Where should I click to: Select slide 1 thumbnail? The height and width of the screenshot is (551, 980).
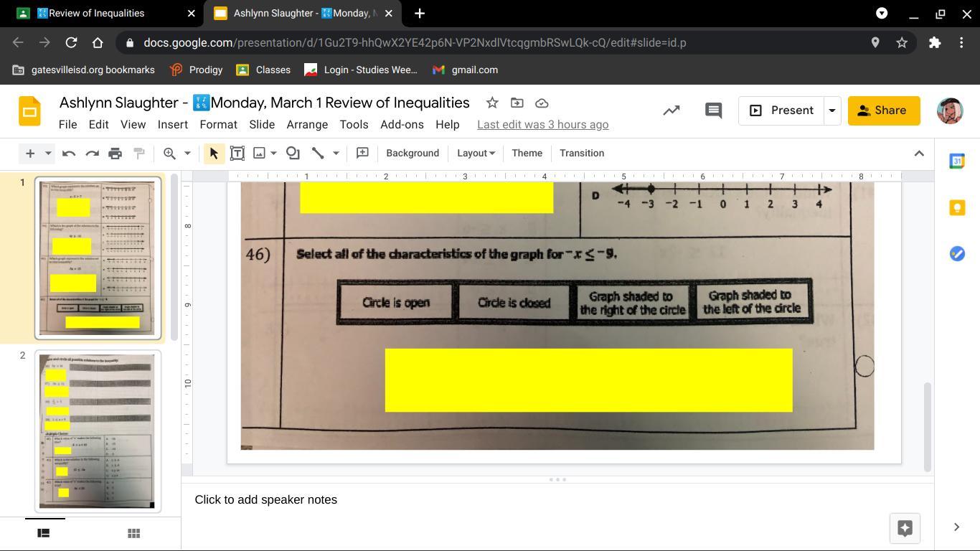(98, 258)
